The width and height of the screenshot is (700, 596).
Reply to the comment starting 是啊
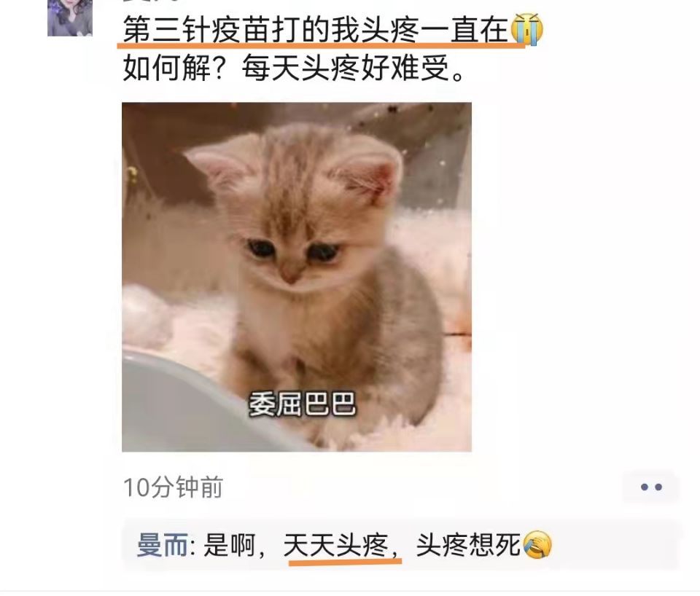401,545
